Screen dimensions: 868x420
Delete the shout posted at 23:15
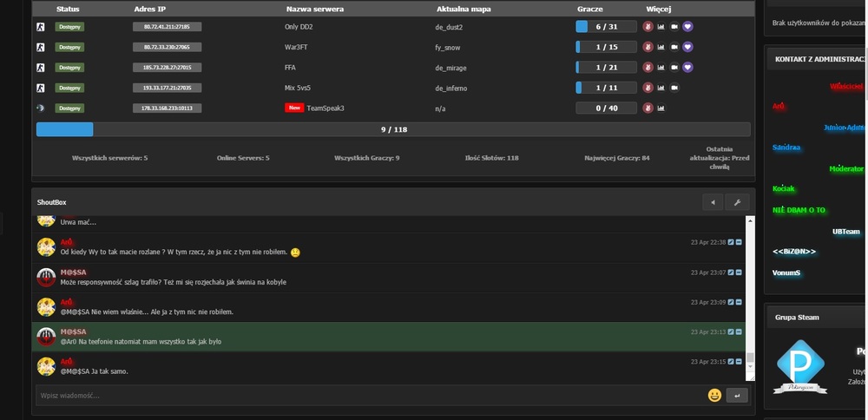[x=739, y=361]
